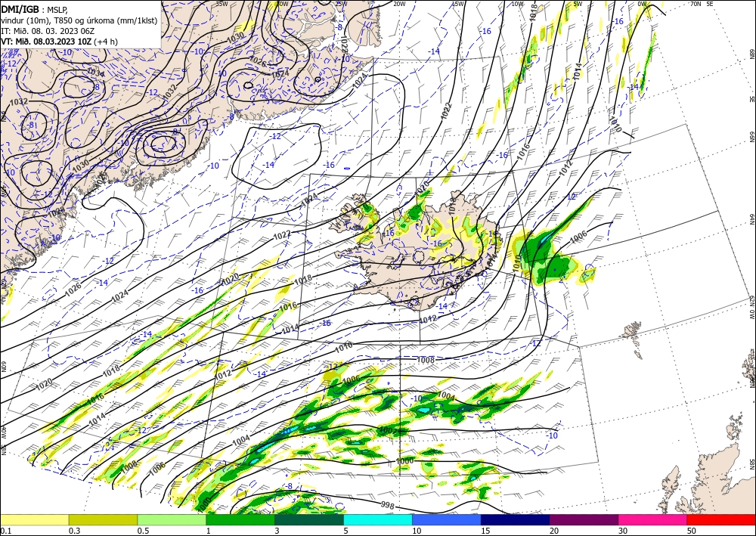The image size is (756, 536).
Task: Click the '30' legend scale value
Action: (622, 531)
